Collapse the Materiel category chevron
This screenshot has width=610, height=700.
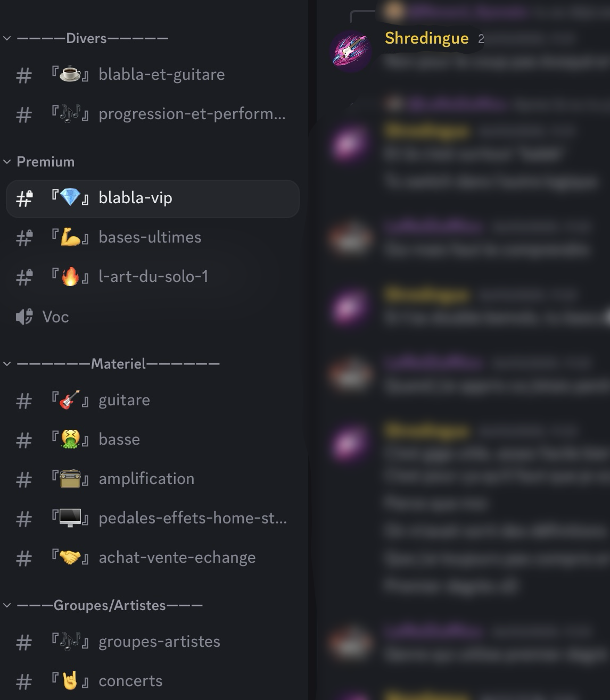click(7, 364)
